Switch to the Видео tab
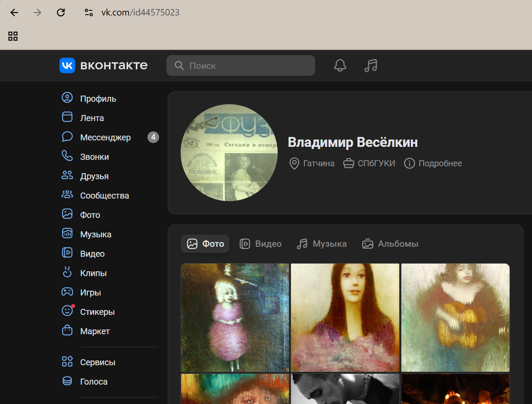Viewport: 532px width, 404px height. click(x=261, y=244)
